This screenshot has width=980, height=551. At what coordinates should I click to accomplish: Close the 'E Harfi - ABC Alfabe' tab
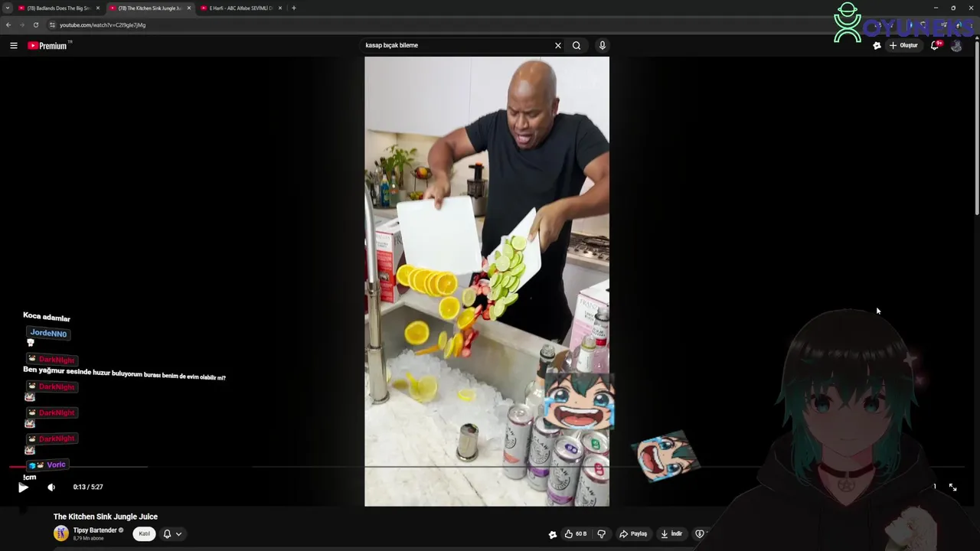click(x=280, y=8)
